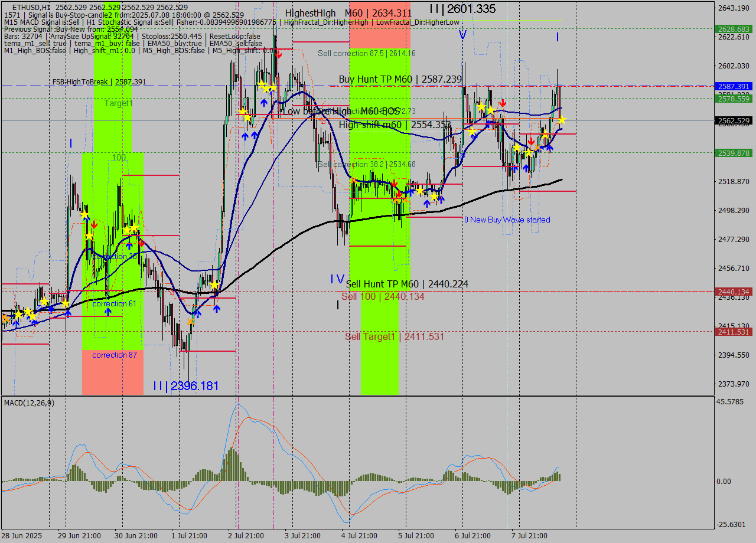The height and width of the screenshot is (543, 756).
Task: Select the Buy Hunt TP M60 label
Action: [400, 79]
